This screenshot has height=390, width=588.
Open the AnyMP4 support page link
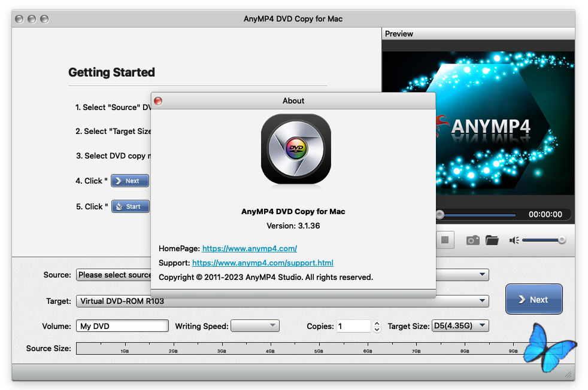tap(263, 263)
